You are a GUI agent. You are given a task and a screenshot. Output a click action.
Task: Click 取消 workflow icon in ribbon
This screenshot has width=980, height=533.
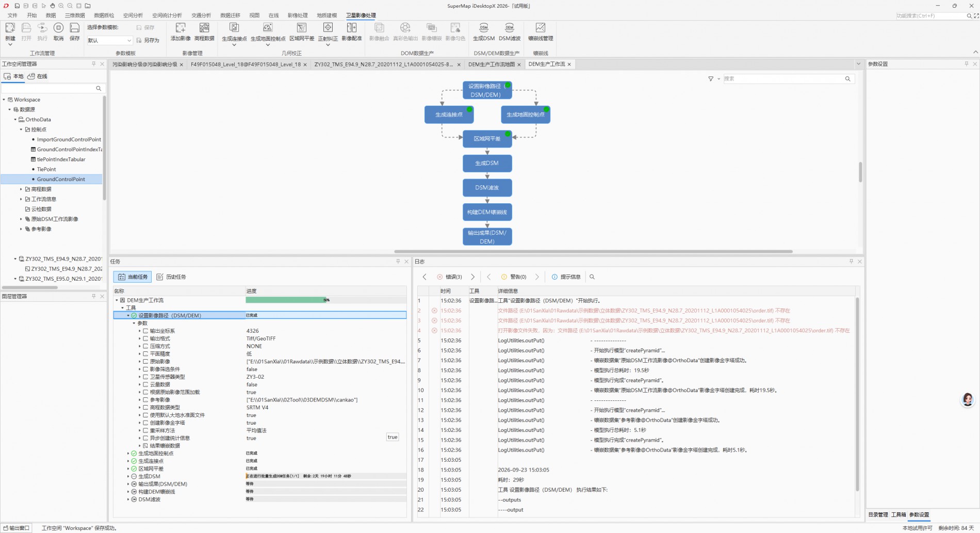pyautogui.click(x=58, y=31)
